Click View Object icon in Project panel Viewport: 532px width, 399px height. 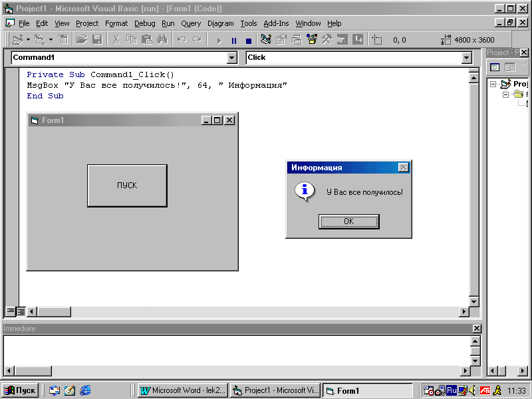pyautogui.click(x=509, y=67)
